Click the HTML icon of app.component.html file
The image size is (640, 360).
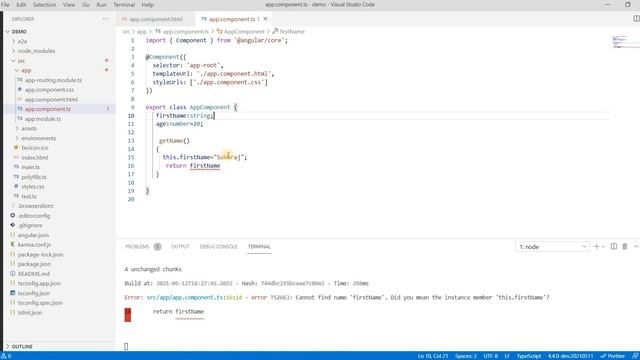pos(20,99)
